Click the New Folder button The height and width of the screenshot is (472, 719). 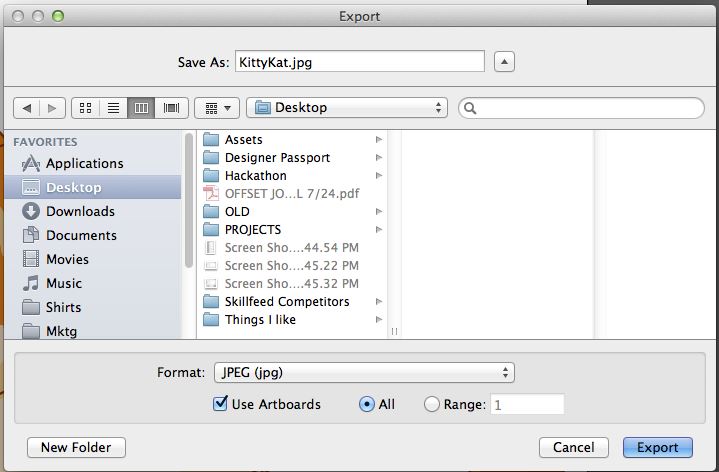(76, 447)
